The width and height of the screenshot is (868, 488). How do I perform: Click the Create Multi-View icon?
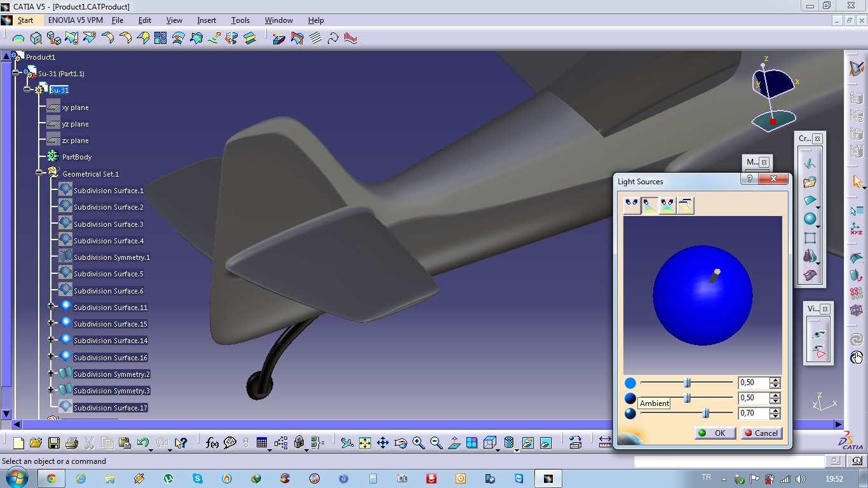471,443
